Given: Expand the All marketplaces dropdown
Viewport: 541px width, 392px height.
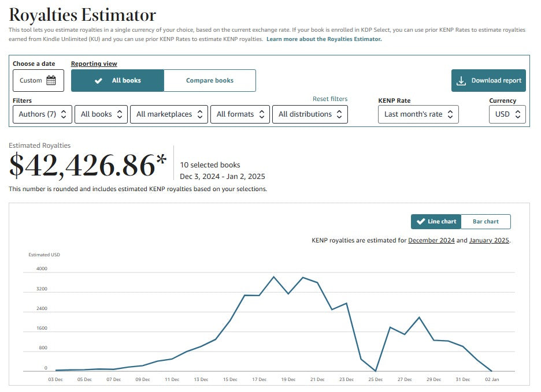Looking at the screenshot, I should (169, 114).
